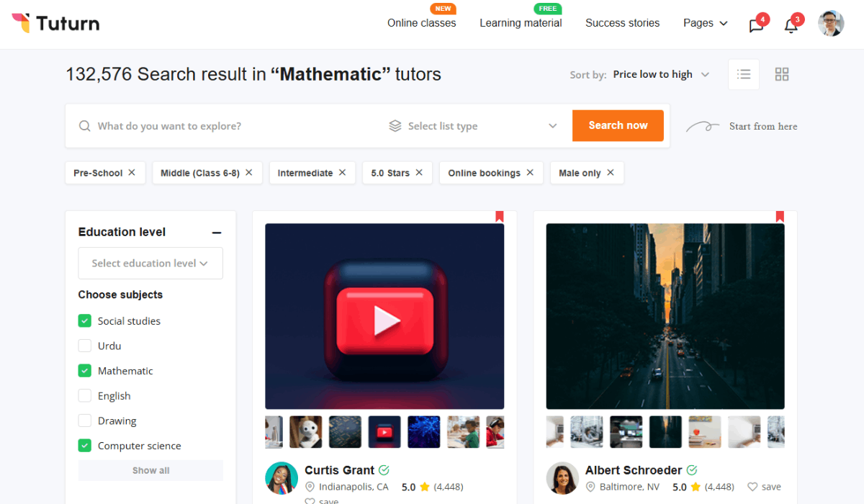Check the Drawing subject
Screen dimensions: 864x504
coord(85,420)
